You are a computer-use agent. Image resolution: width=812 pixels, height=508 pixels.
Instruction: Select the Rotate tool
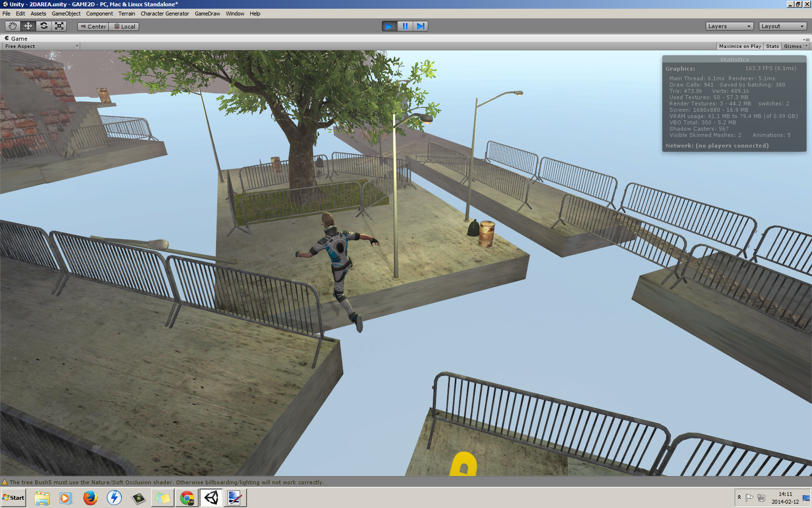coord(44,26)
